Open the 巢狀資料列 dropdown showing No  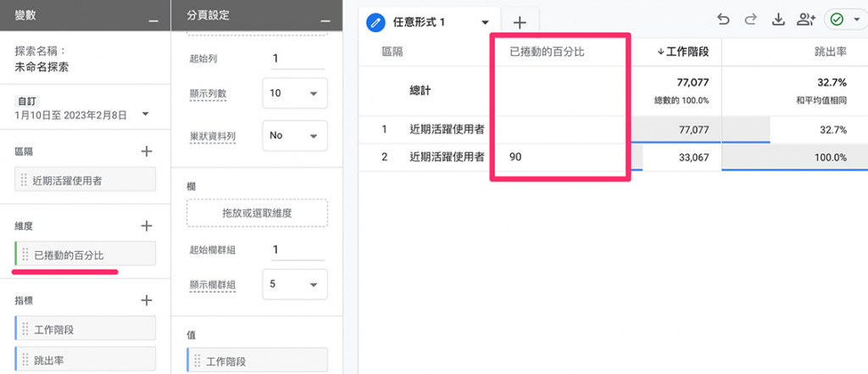click(x=294, y=135)
